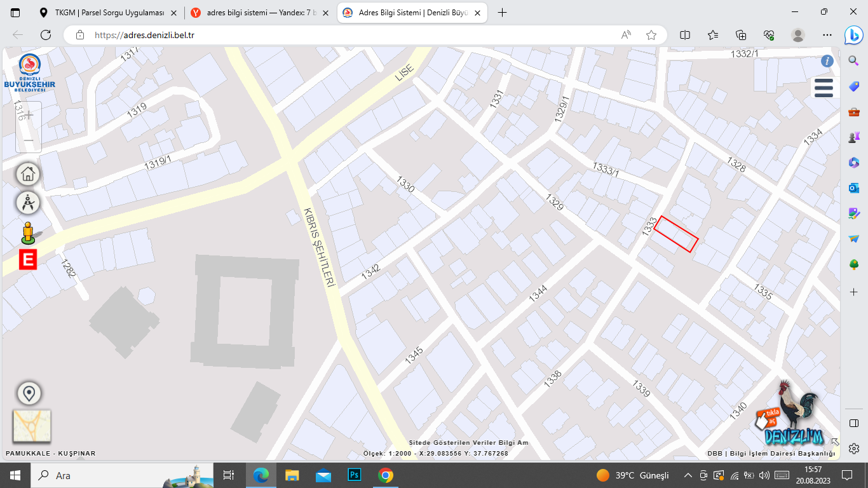This screenshot has height=488, width=868.
Task: Toggle sidebar layout button
Action: click(x=854, y=423)
